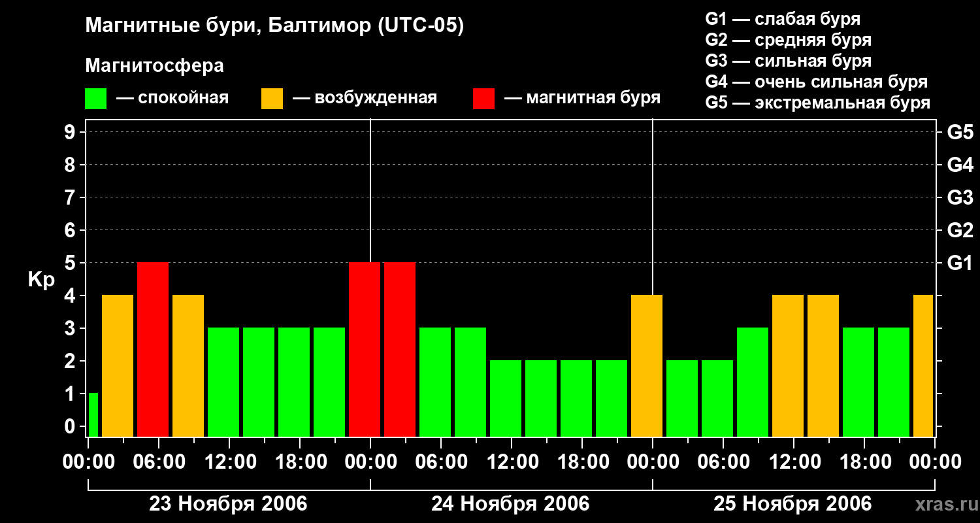This screenshot has height=523, width=980.
Task: Click the 'G1' label on the right axis
Action: coord(960,263)
